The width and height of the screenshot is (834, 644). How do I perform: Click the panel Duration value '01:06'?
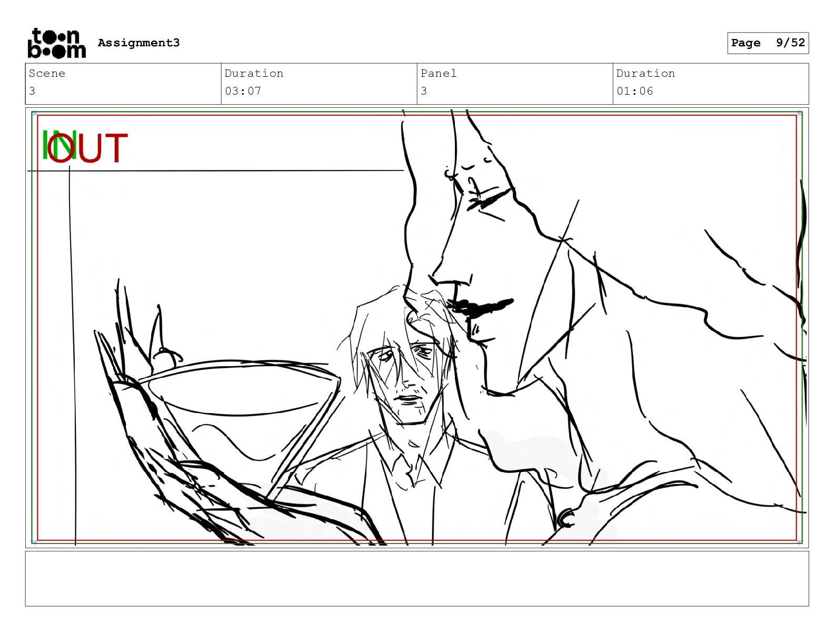[634, 91]
